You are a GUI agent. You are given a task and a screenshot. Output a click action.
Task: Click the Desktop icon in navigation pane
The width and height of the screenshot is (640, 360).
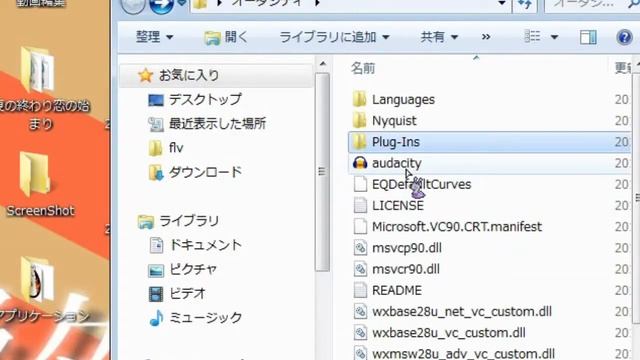click(x=156, y=100)
